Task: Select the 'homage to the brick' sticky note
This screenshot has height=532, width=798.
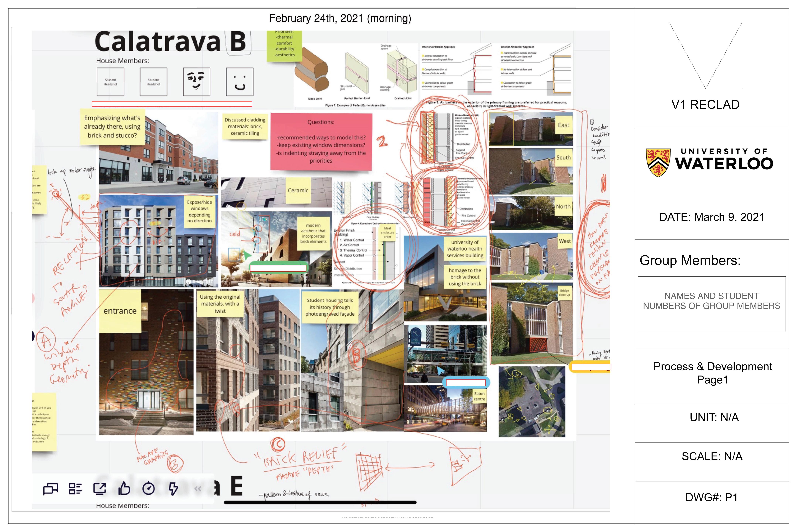Action: click(x=465, y=277)
